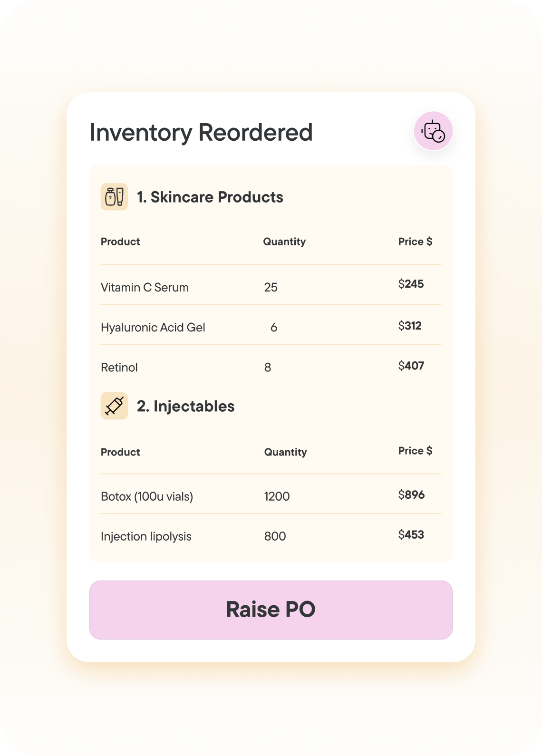Image resolution: width=542 pixels, height=756 pixels.
Task: Click the Injection lipolysis quantity 800
Action: 275,536
